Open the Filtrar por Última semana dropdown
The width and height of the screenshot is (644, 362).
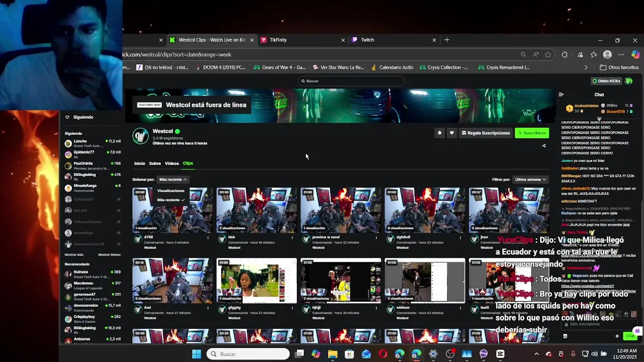tap(530, 179)
